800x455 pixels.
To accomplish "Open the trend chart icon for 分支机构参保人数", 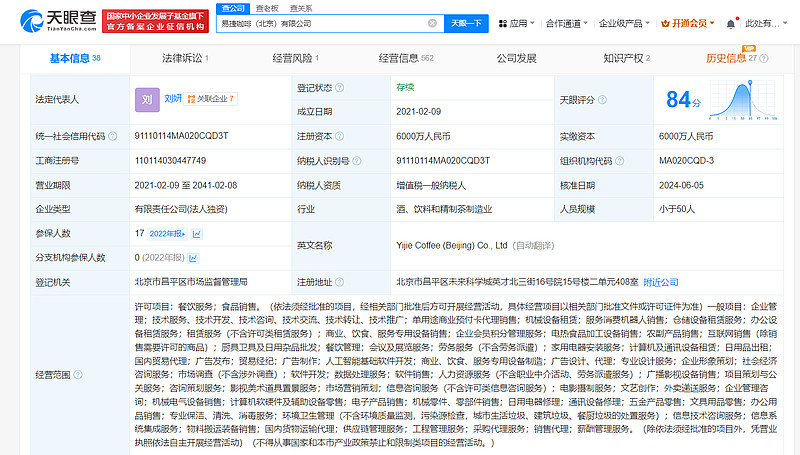I will coord(193,258).
